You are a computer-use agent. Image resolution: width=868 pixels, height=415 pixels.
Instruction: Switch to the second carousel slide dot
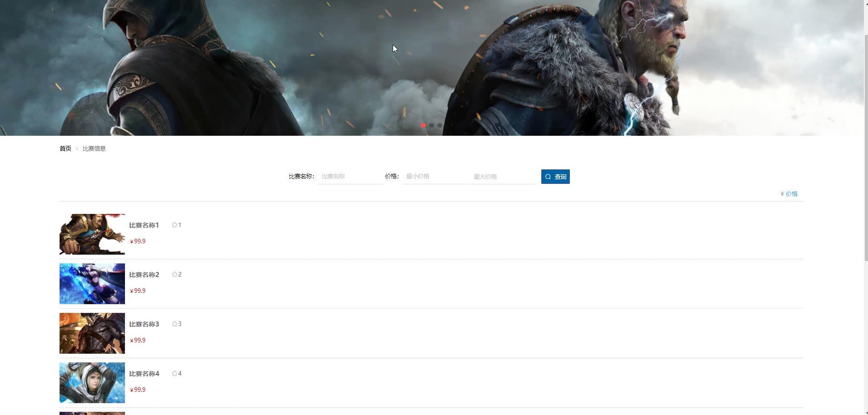431,125
